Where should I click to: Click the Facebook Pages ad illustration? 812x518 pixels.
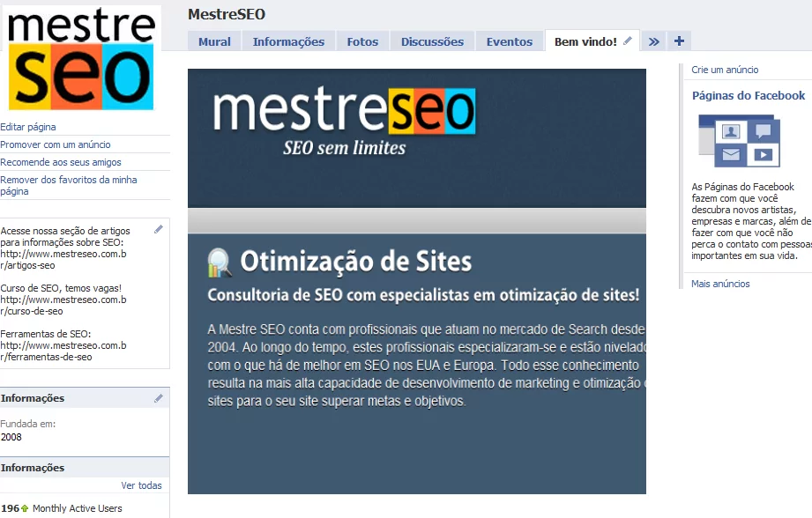point(734,140)
